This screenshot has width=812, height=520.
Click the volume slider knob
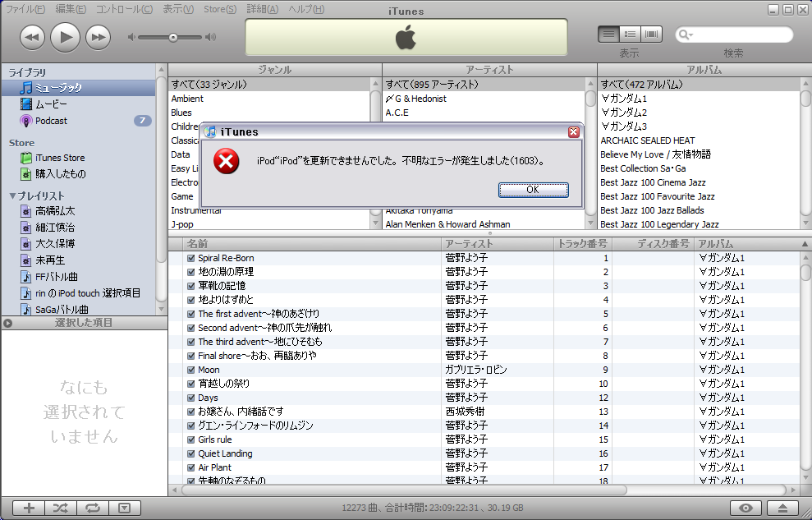tap(173, 37)
